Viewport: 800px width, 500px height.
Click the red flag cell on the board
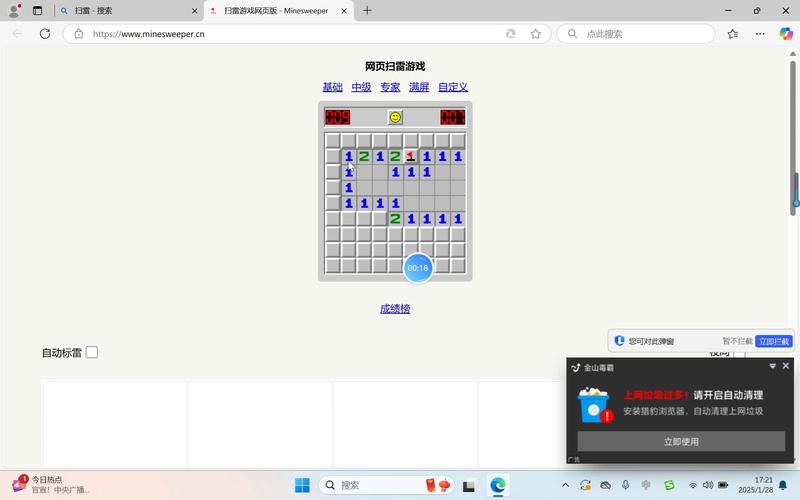[x=411, y=156]
